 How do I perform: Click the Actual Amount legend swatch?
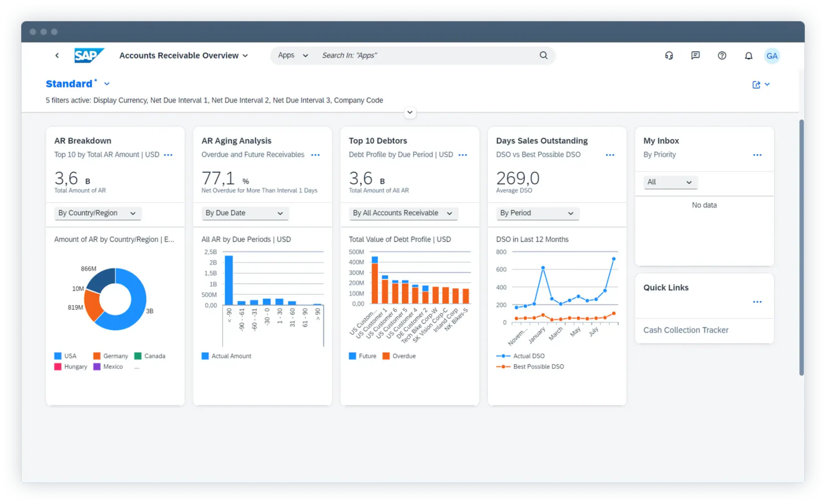pos(205,356)
